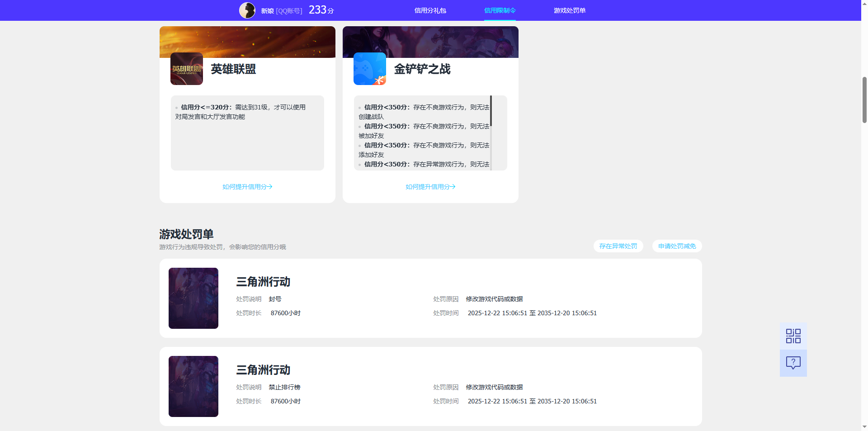Open the 信用分礼包 tab
The image size is (868, 431).
click(x=430, y=10)
